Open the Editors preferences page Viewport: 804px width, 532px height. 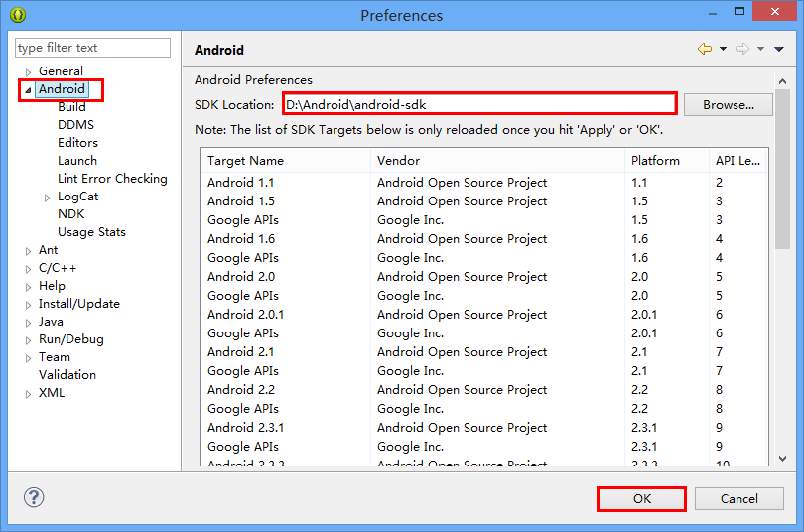point(78,143)
